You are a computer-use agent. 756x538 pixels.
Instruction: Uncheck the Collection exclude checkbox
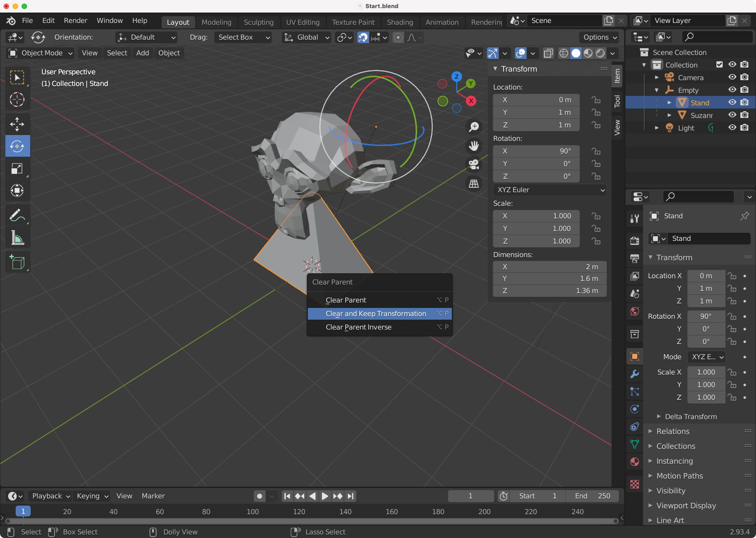click(720, 65)
